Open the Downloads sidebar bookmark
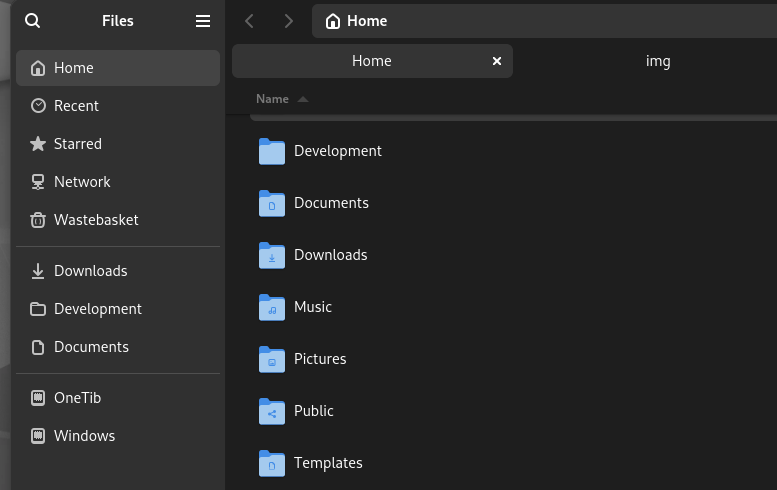 coord(118,271)
